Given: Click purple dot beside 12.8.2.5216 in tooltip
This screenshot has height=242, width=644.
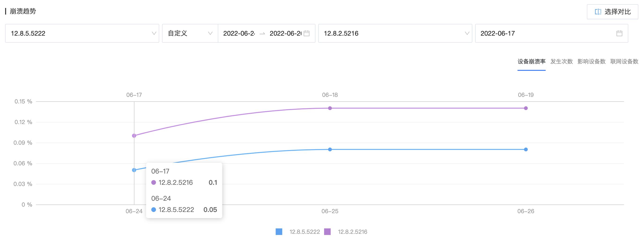Looking at the screenshot, I should click(x=153, y=183).
